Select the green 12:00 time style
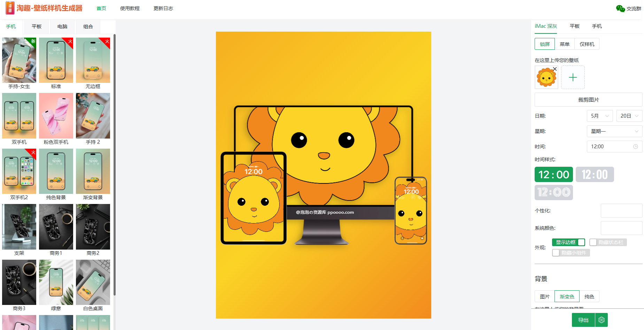Viewport: 644px width, 330px height. click(554, 174)
